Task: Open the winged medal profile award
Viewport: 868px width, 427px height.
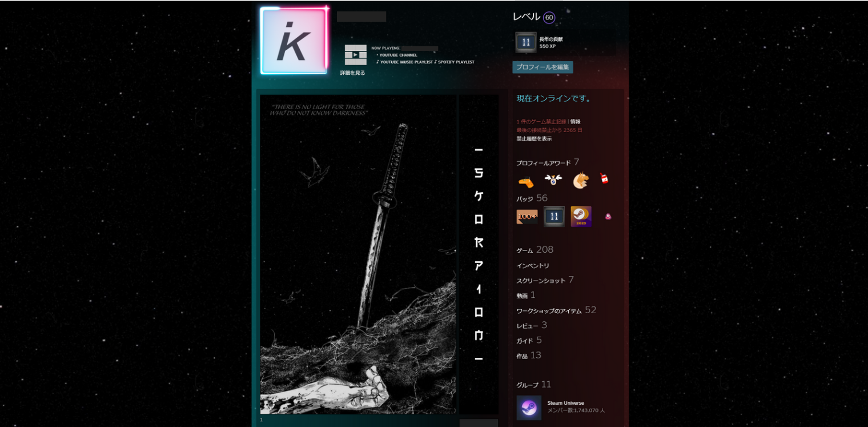Action: (x=554, y=178)
